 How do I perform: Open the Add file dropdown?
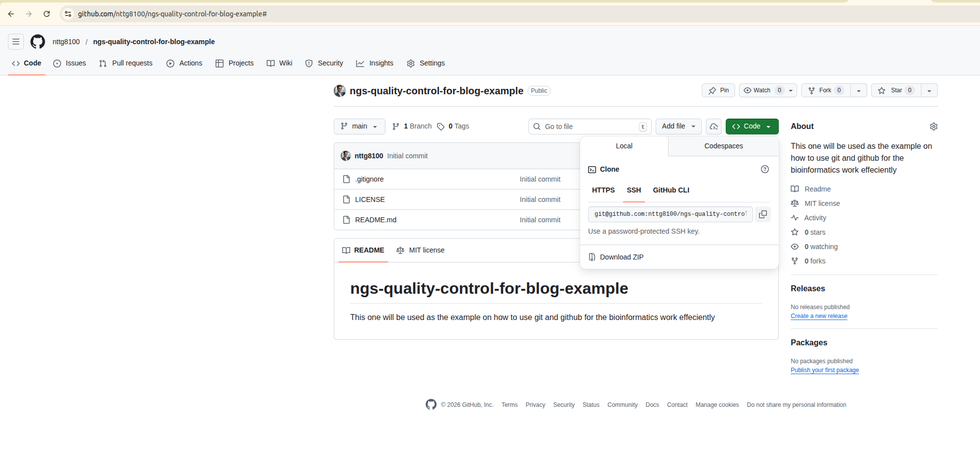pos(678,127)
